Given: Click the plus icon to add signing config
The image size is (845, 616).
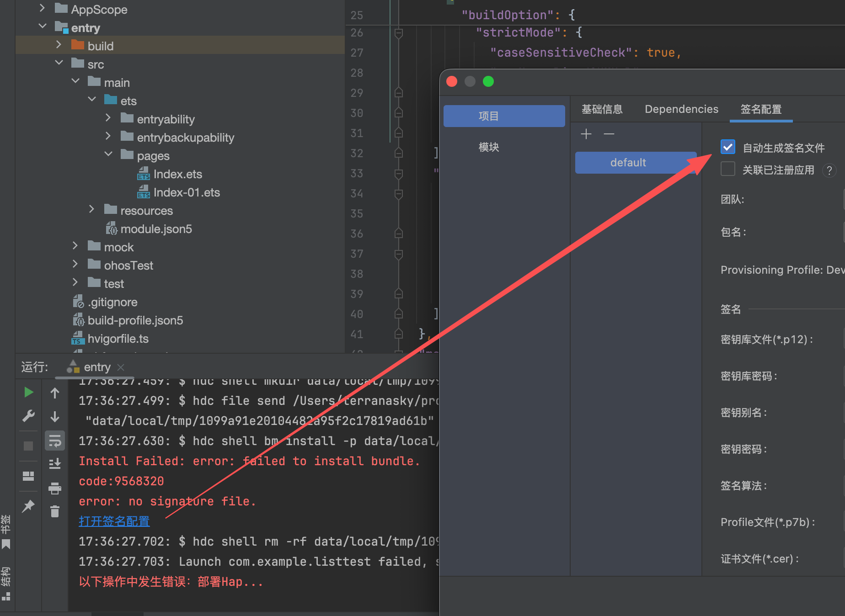Looking at the screenshot, I should point(586,134).
